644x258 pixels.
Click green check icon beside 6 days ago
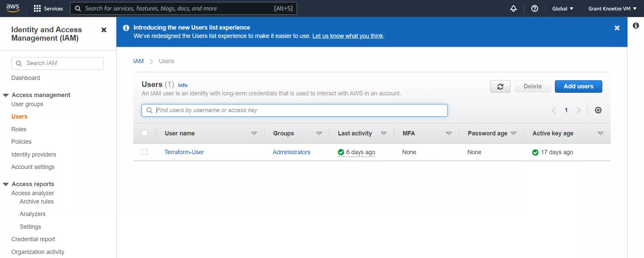point(341,153)
